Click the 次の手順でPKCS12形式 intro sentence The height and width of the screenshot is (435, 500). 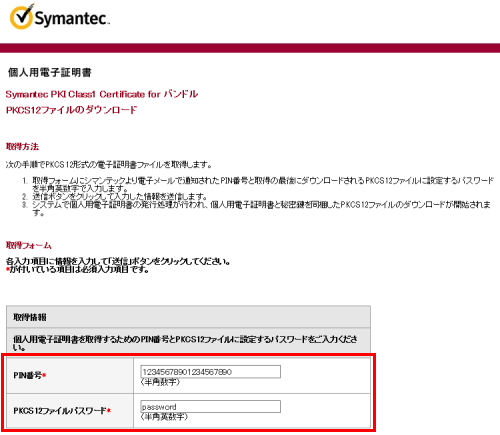[109, 165]
